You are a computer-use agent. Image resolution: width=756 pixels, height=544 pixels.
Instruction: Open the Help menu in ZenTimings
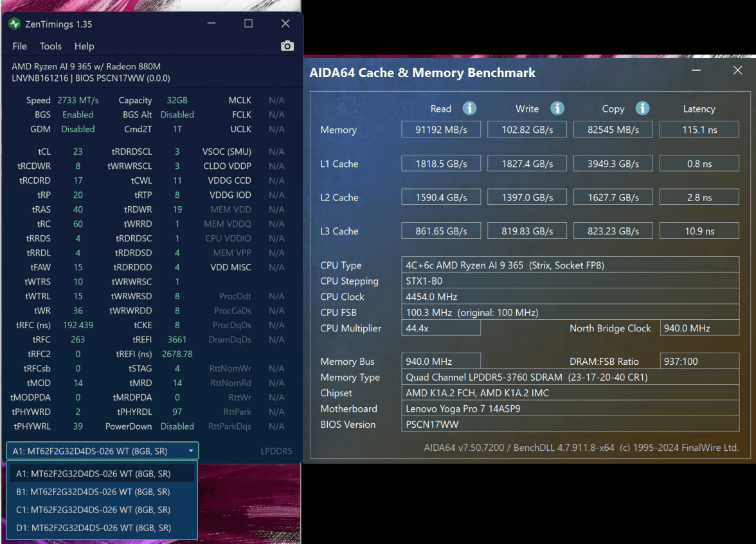coord(84,46)
